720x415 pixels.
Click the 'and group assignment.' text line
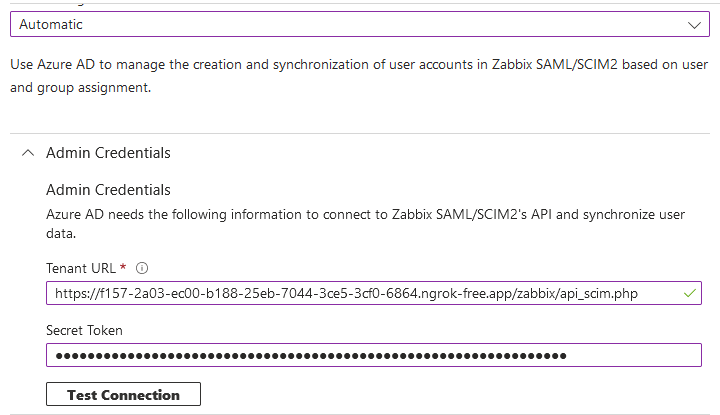pos(80,88)
